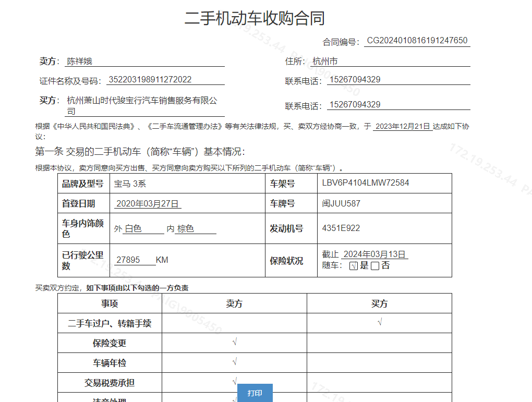The width and height of the screenshot is (532, 402).
Task: Click the document title 二手机动车收购合同
Action: coord(255,18)
